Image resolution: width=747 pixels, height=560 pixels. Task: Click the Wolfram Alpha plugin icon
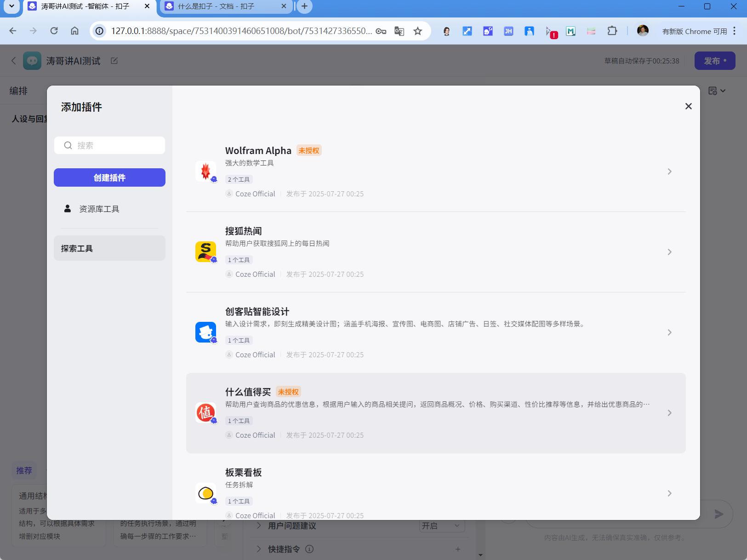[x=205, y=171]
